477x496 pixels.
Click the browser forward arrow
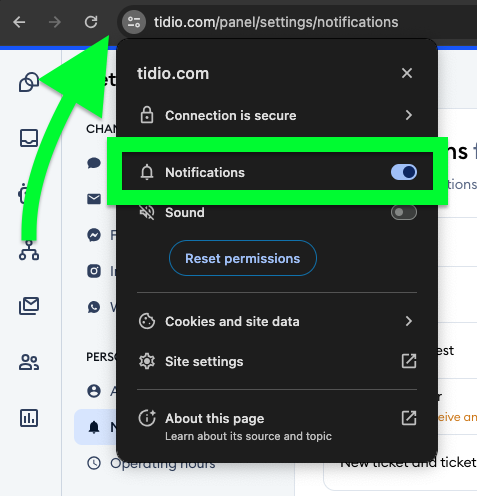click(x=55, y=22)
